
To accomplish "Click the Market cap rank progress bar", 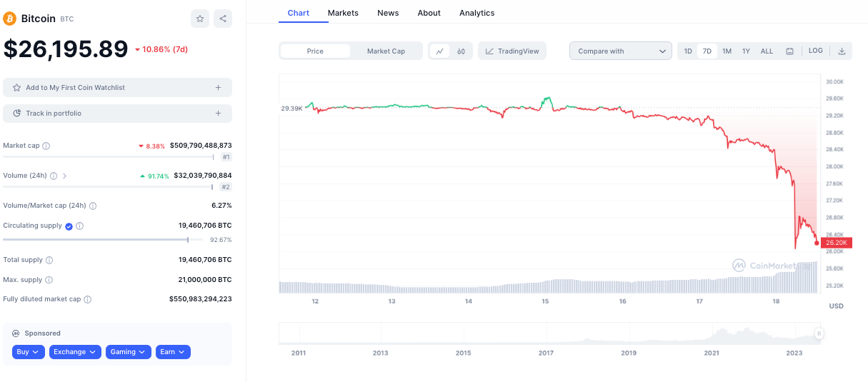I will coord(109,157).
